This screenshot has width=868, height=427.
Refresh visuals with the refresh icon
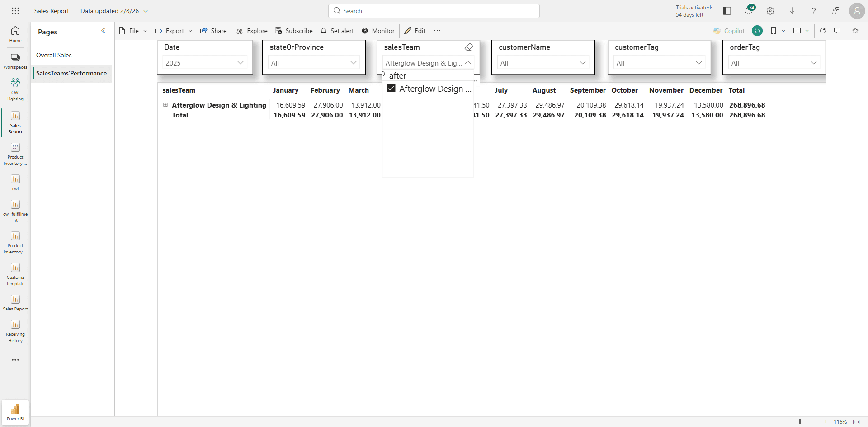point(823,31)
